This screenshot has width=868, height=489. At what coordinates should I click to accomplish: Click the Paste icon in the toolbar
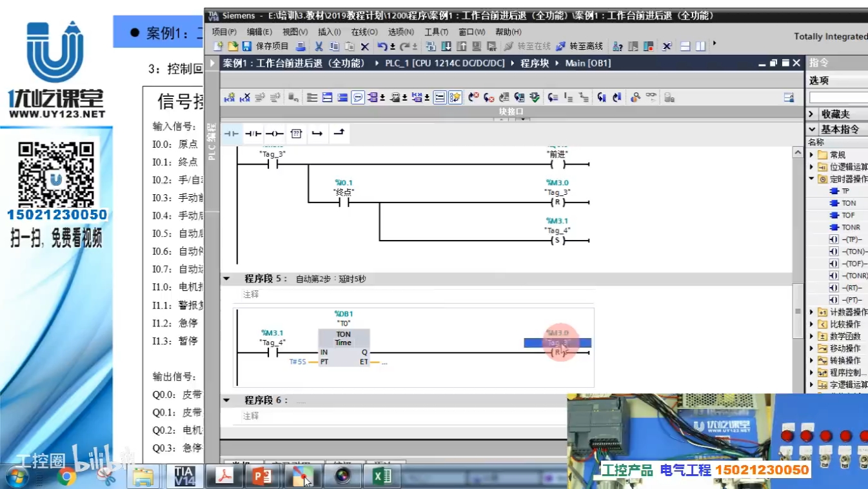(x=350, y=46)
